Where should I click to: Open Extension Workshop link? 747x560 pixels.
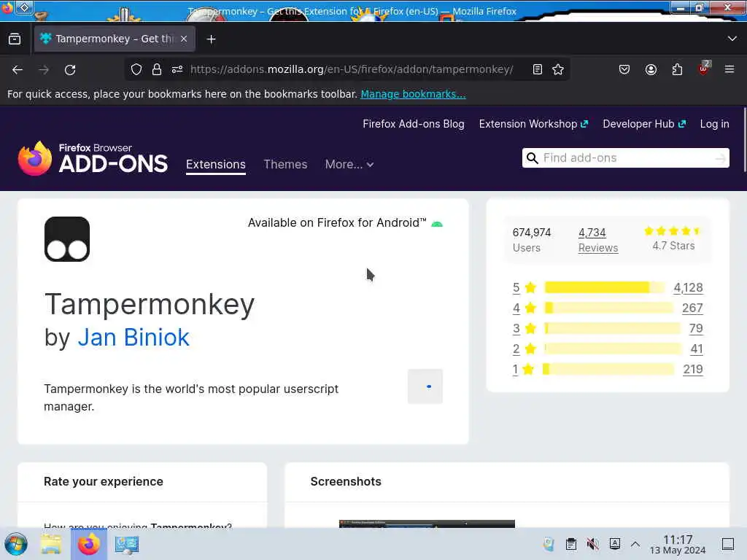533,124
